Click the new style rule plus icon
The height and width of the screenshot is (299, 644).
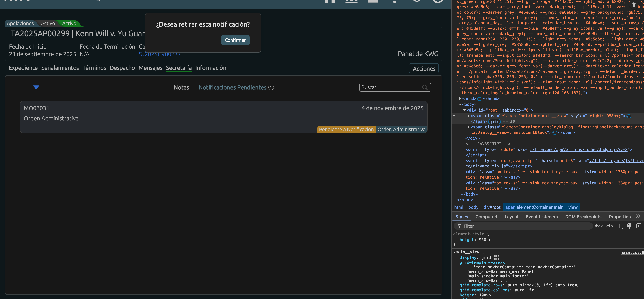[x=619, y=226]
